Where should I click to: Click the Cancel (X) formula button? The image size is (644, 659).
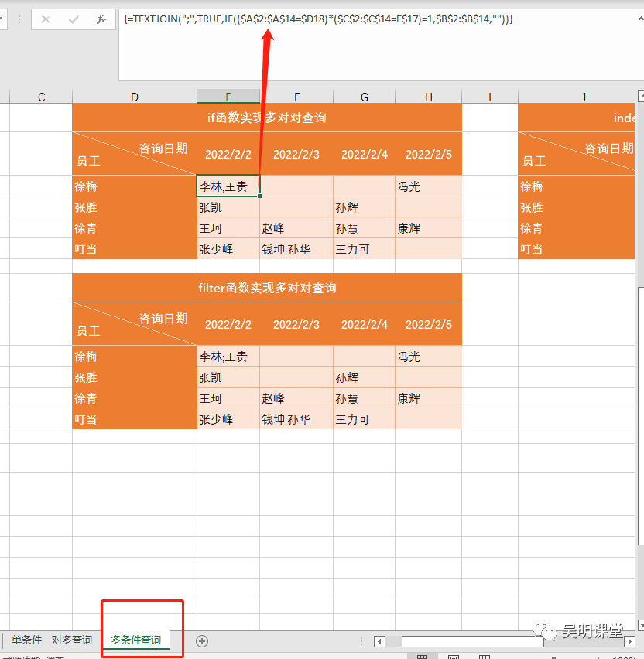(46, 19)
